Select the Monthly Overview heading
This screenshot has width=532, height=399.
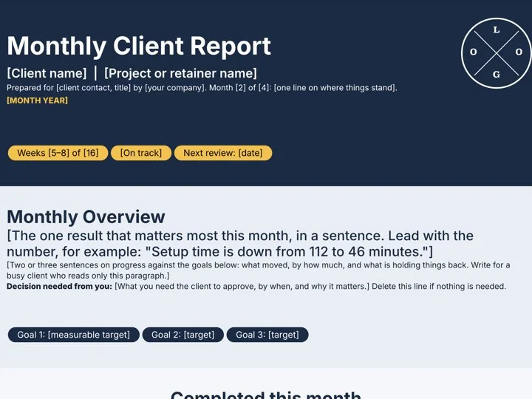[x=86, y=216]
